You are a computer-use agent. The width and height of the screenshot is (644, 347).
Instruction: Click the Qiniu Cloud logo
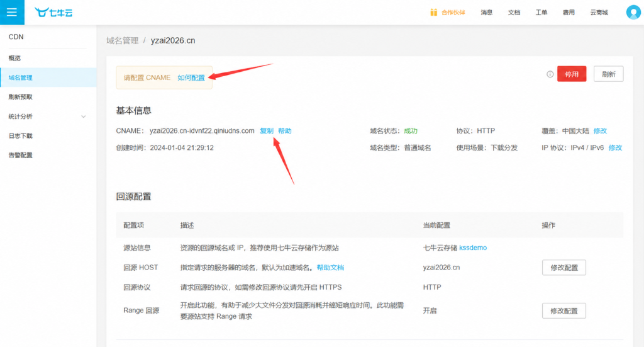click(x=53, y=13)
